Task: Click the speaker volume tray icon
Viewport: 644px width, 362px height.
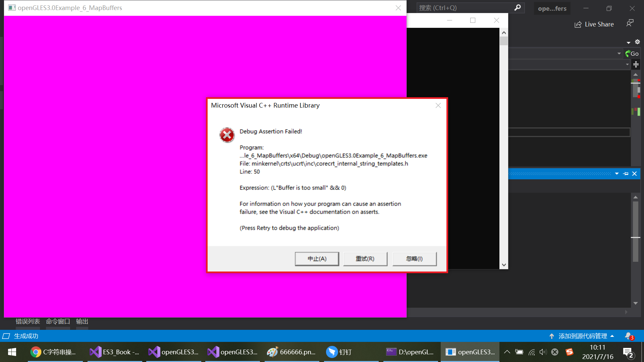Action: 543,352
